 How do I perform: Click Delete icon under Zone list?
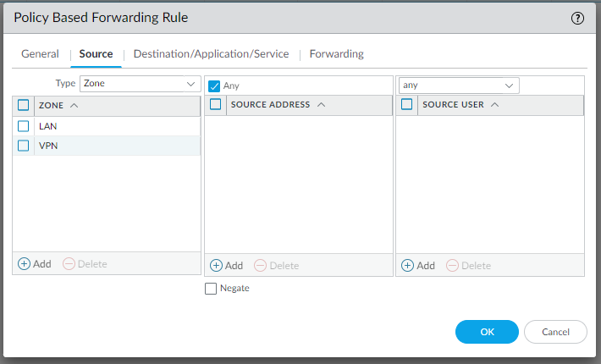pos(69,264)
